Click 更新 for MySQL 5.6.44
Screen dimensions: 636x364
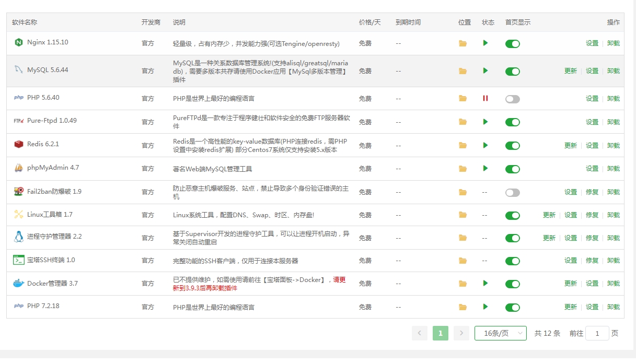[x=571, y=71]
